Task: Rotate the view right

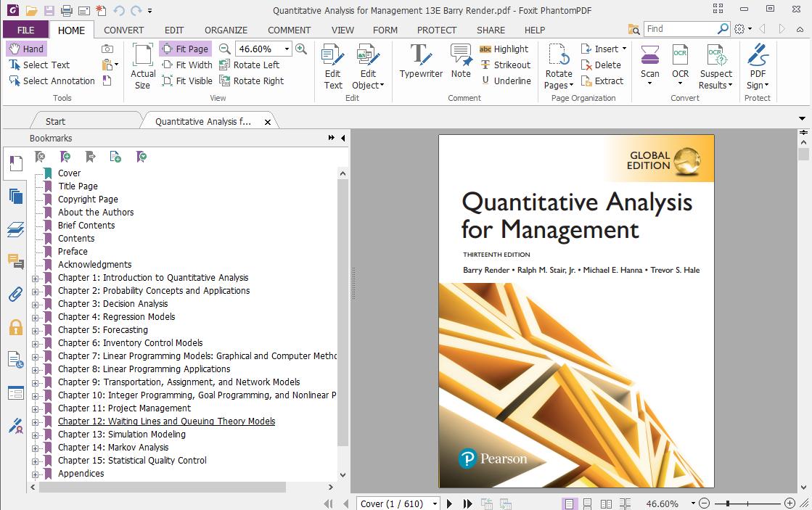Action: (252, 81)
